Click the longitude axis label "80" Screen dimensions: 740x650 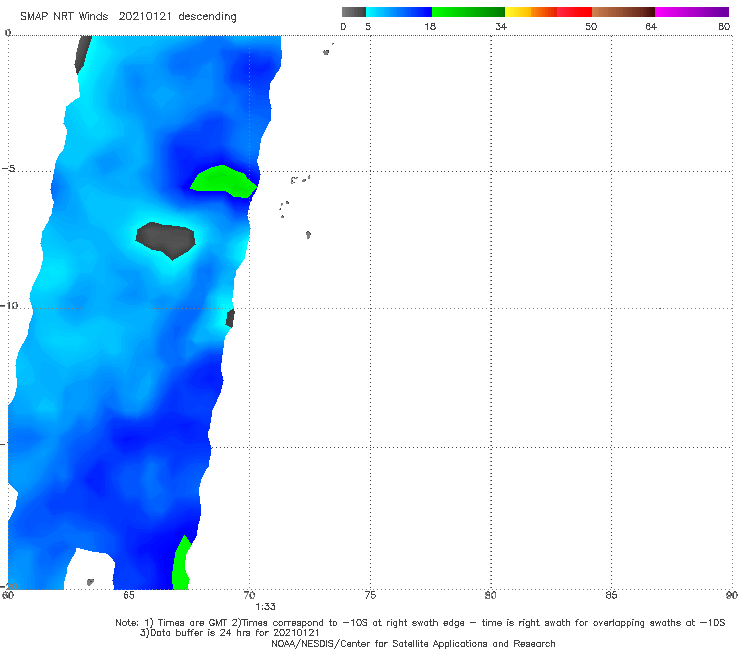pos(491,595)
